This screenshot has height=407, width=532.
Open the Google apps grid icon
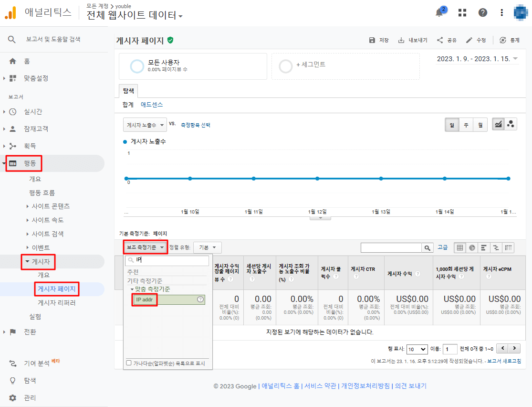pos(461,12)
